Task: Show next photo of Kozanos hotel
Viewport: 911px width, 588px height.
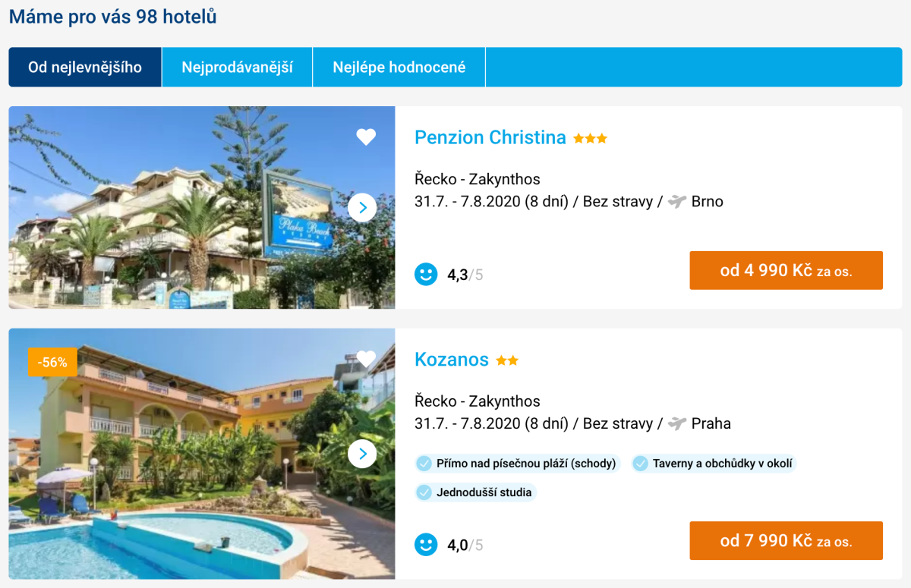Action: (362, 454)
